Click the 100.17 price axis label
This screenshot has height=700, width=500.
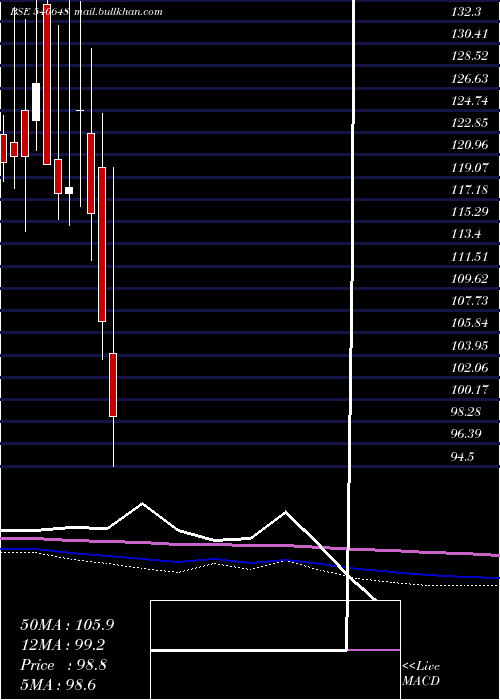pyautogui.click(x=470, y=390)
